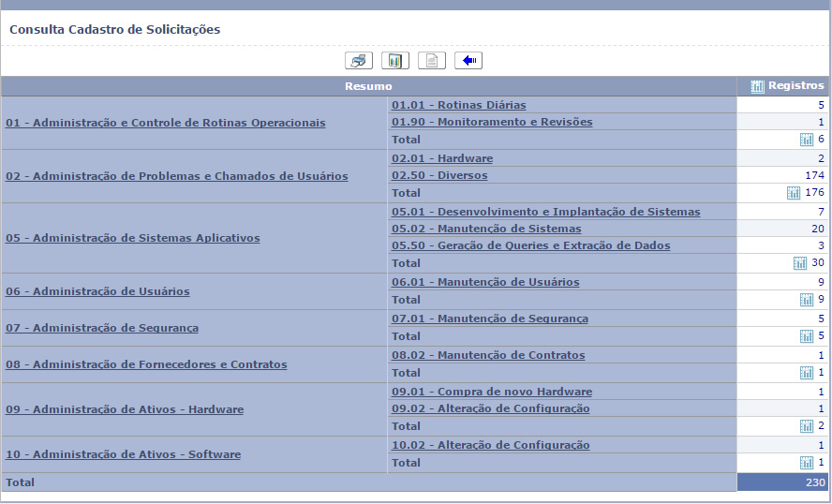Open 09.01 - Compra de novo Hardware
The image size is (832, 504).
click(492, 392)
